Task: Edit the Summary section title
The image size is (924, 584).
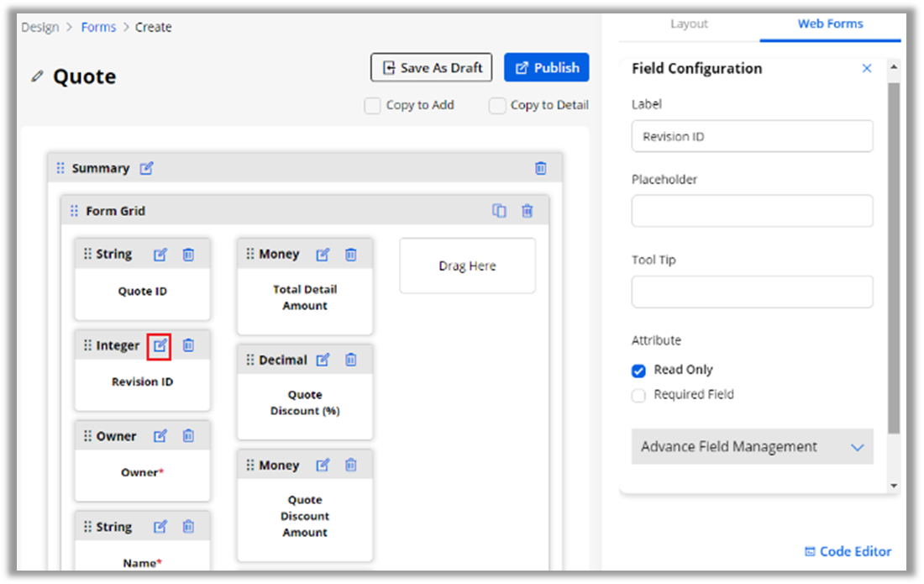Action: (x=147, y=168)
